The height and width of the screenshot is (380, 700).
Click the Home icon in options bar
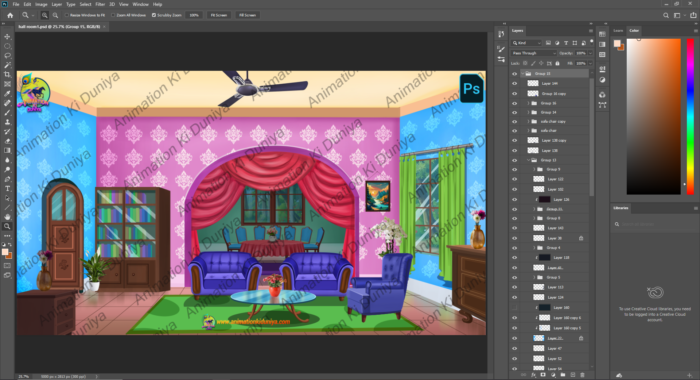pos(10,15)
